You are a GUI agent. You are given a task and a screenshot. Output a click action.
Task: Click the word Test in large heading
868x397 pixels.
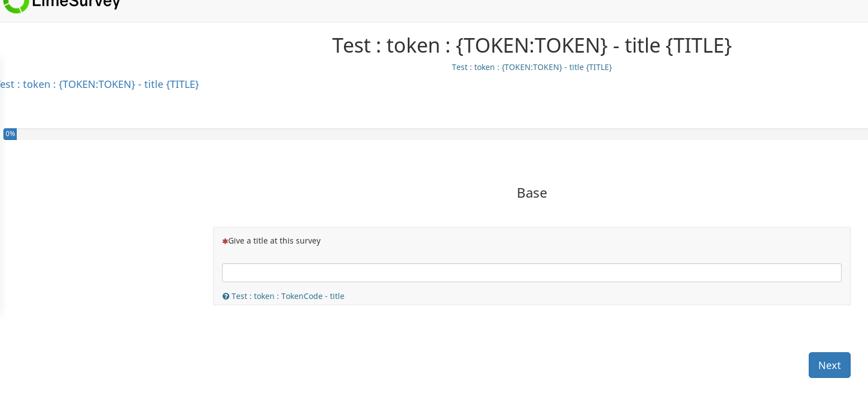click(351, 45)
